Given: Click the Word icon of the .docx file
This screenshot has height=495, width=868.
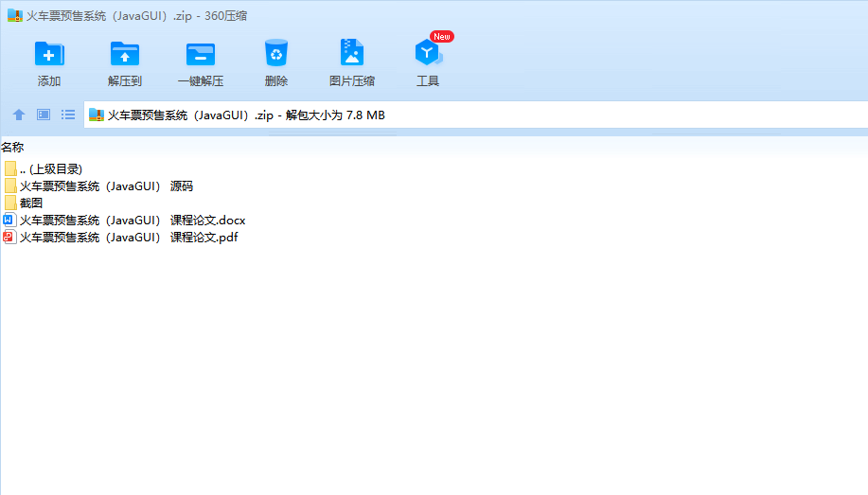Looking at the screenshot, I should point(9,220).
